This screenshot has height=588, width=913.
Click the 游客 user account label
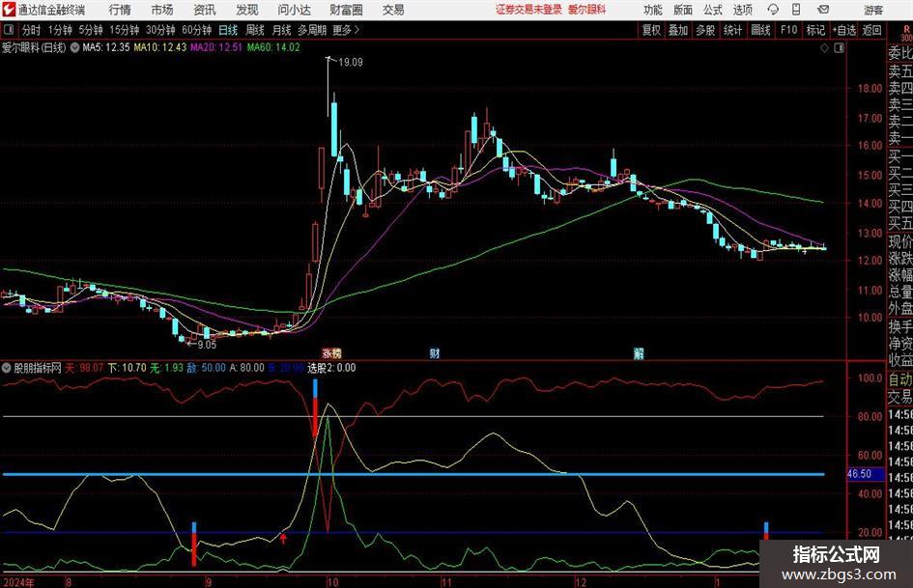coord(872,10)
